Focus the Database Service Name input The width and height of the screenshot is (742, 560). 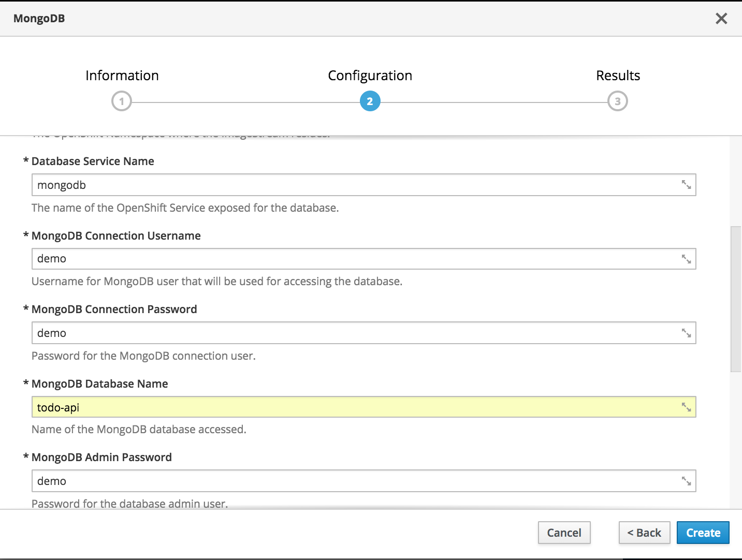(x=364, y=185)
